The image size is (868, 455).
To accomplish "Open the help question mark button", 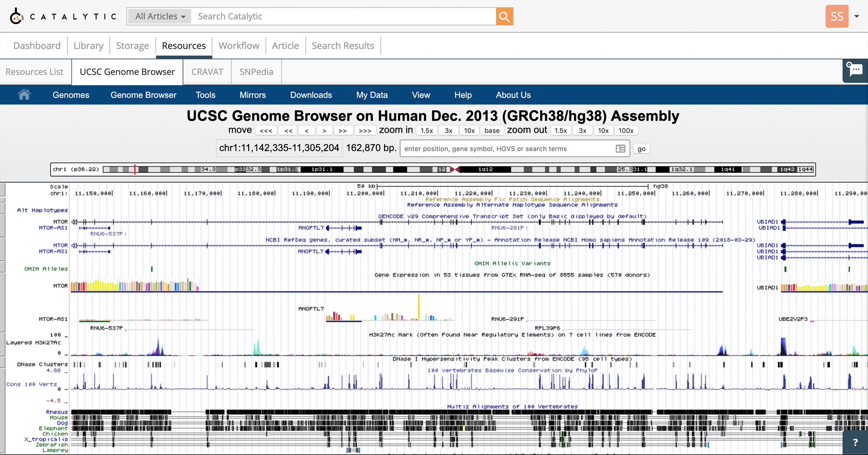I will (x=855, y=442).
